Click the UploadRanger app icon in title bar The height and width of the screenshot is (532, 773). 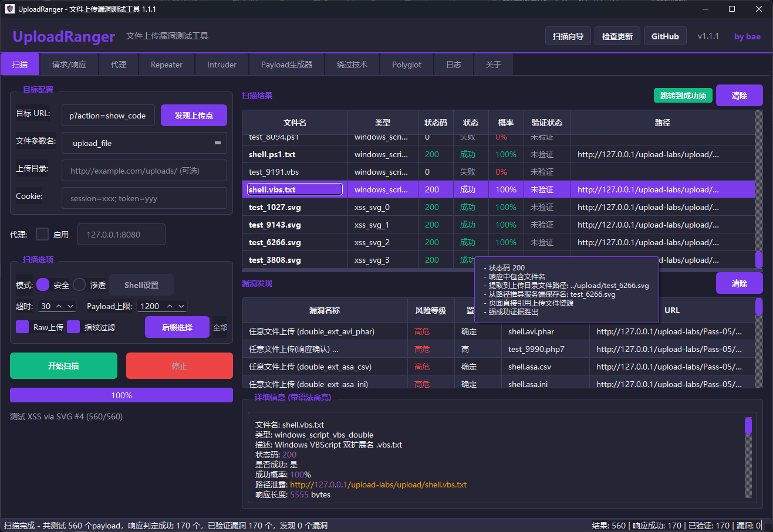[9, 9]
